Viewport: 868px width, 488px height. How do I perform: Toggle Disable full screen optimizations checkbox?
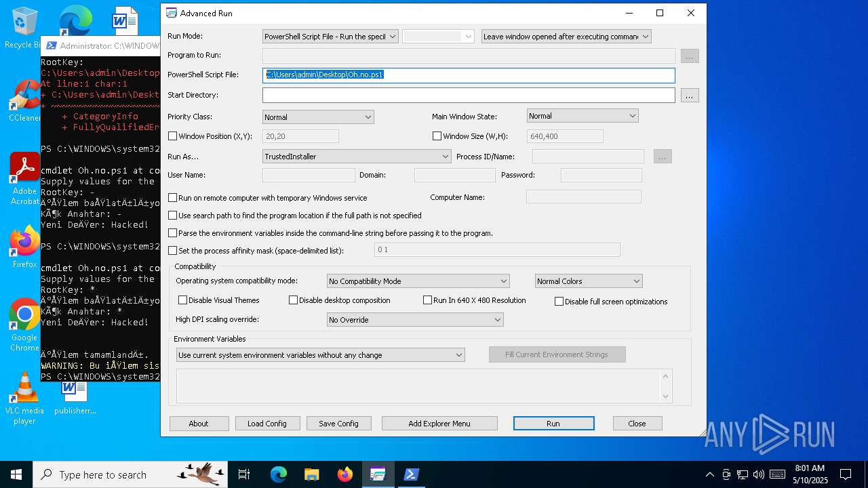(x=559, y=302)
